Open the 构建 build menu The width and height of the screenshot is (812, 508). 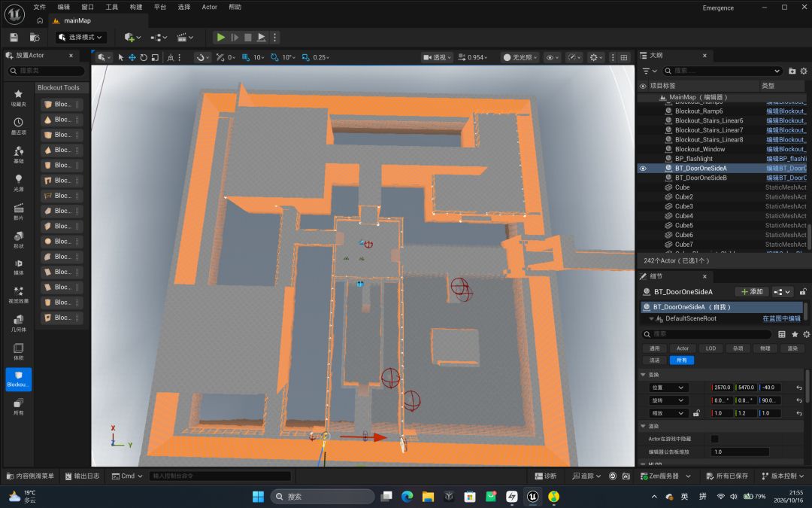point(135,8)
